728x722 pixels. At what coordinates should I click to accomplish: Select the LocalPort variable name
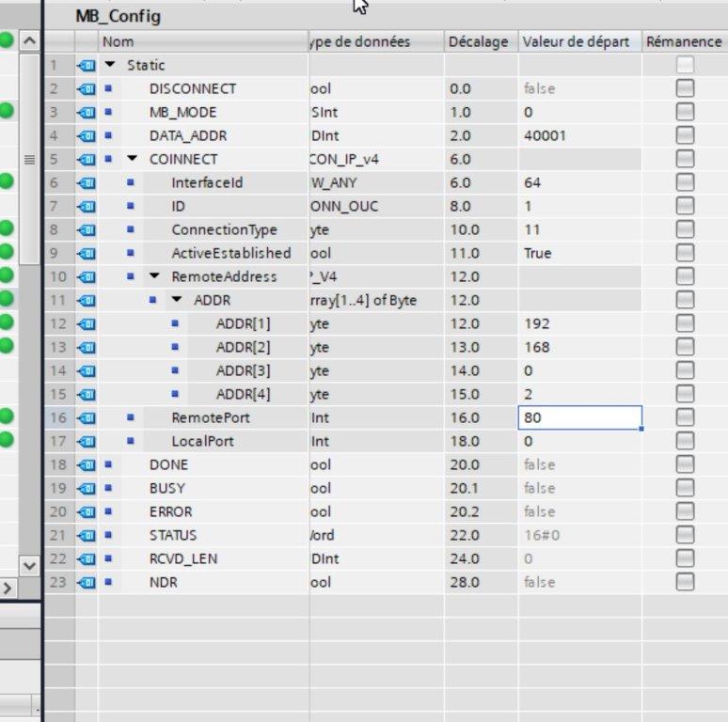click(202, 441)
